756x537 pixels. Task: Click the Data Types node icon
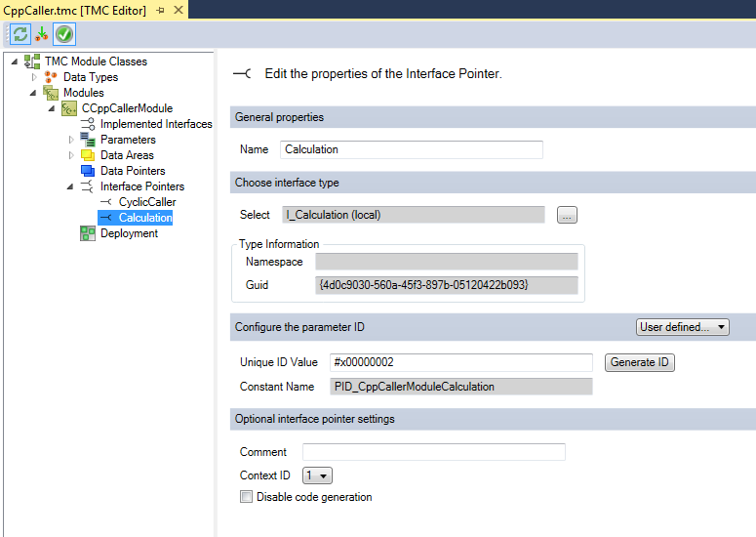point(51,77)
